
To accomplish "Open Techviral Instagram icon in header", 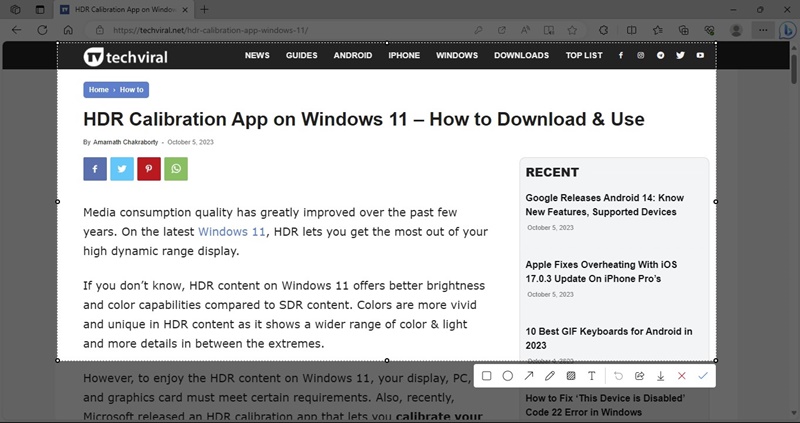I will pos(641,55).
